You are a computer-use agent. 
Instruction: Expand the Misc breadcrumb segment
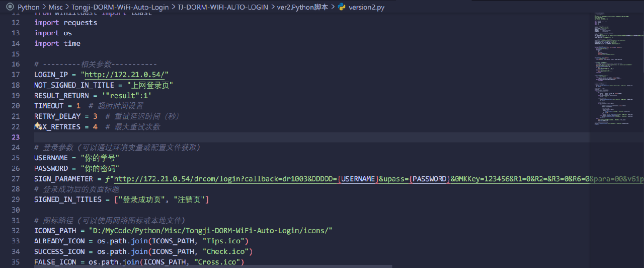pos(55,7)
